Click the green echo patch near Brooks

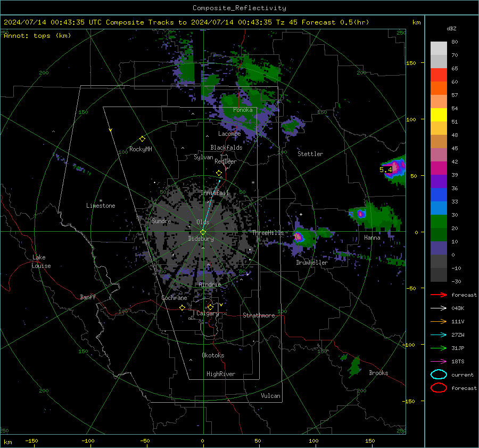coord(354,366)
